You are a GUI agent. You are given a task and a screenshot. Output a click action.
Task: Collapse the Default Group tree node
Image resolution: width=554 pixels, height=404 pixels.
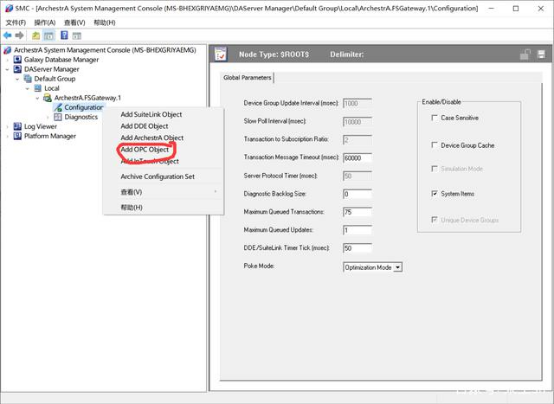17,79
